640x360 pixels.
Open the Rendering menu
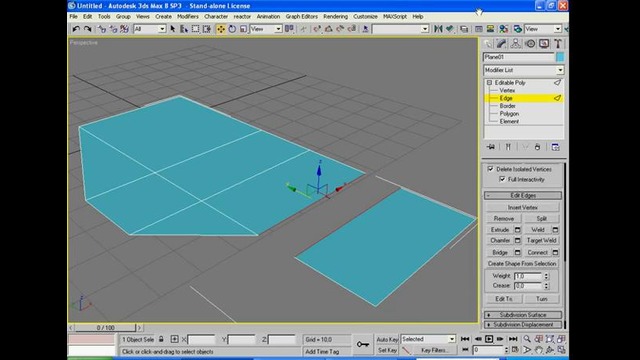click(336, 17)
